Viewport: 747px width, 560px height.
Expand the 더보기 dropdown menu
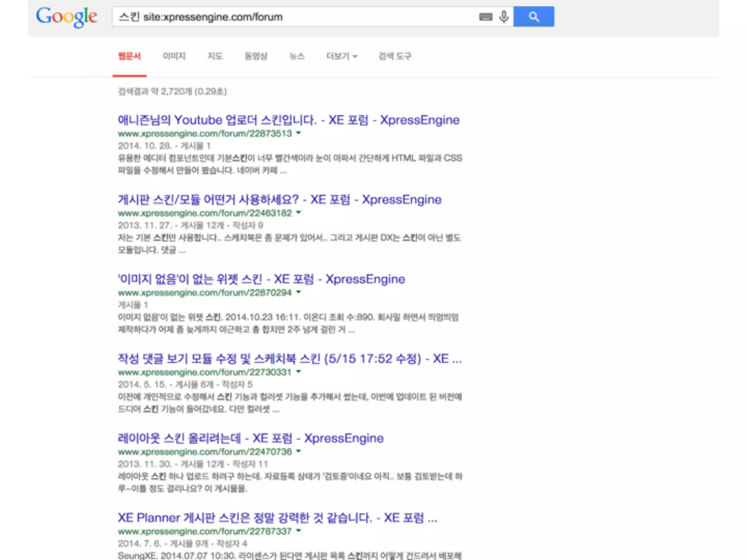pos(341,56)
